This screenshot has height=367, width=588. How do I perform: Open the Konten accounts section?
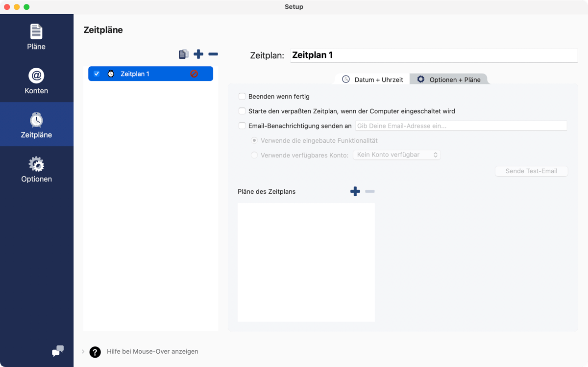point(36,81)
